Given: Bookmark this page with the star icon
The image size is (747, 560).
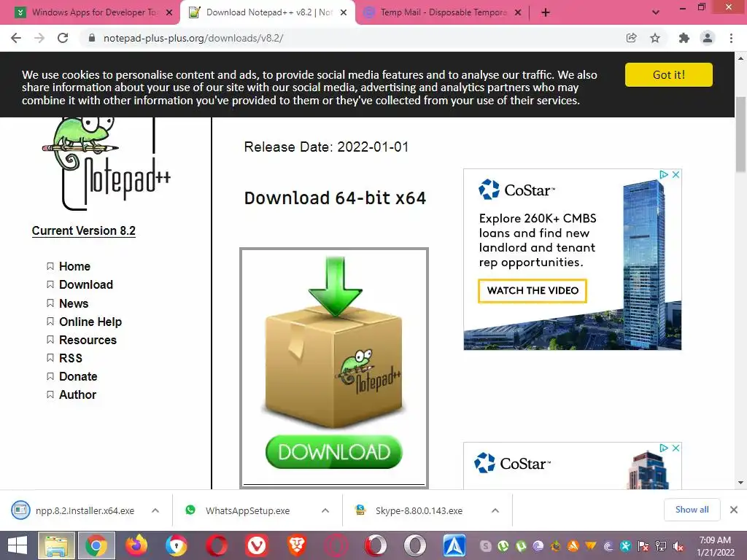Looking at the screenshot, I should [x=655, y=38].
